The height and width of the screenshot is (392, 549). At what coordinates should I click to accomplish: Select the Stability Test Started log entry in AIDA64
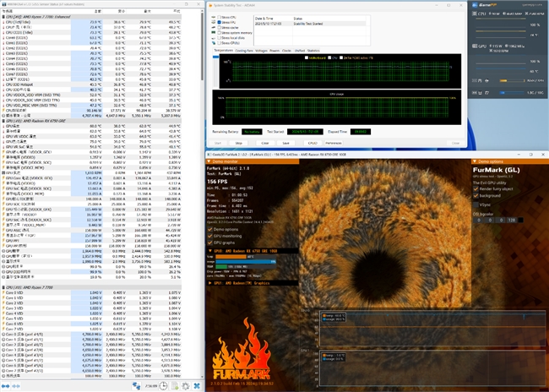[310, 24]
